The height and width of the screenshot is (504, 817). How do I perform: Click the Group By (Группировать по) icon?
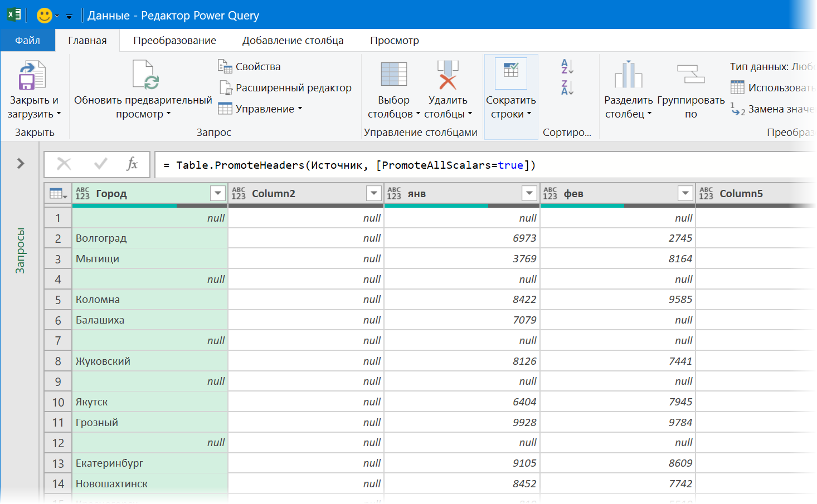point(690,75)
